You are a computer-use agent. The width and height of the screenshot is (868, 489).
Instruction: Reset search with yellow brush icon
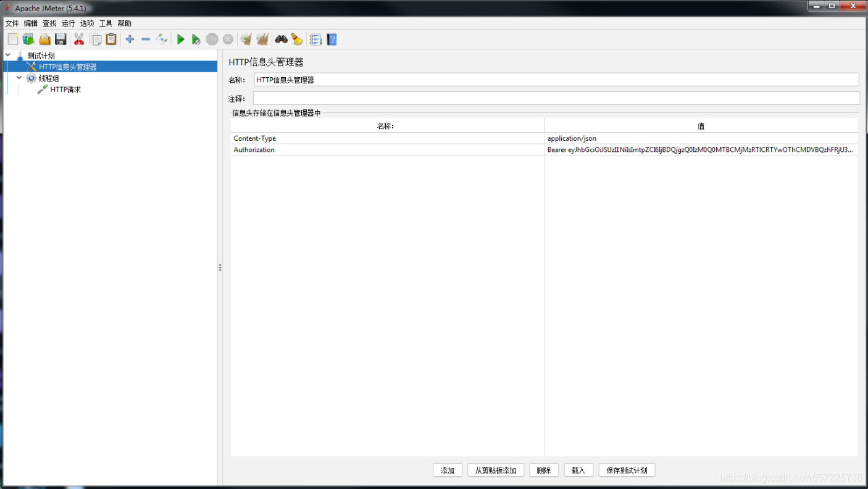pos(297,40)
